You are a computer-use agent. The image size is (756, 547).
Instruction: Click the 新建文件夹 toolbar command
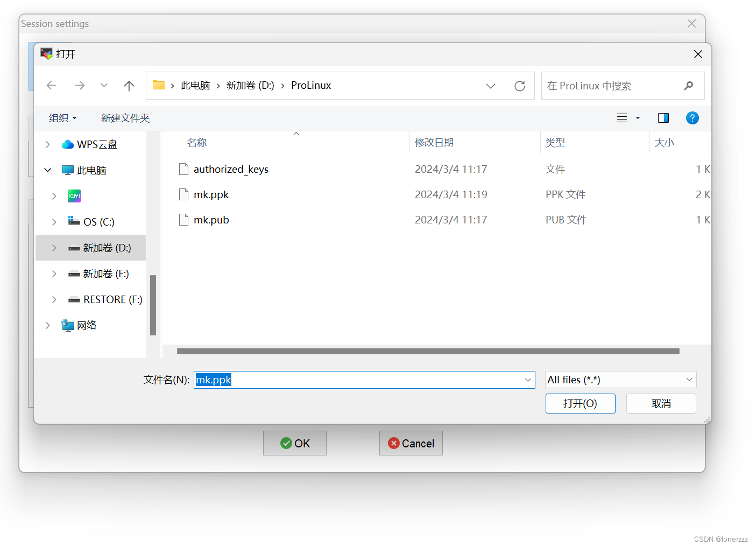[125, 118]
